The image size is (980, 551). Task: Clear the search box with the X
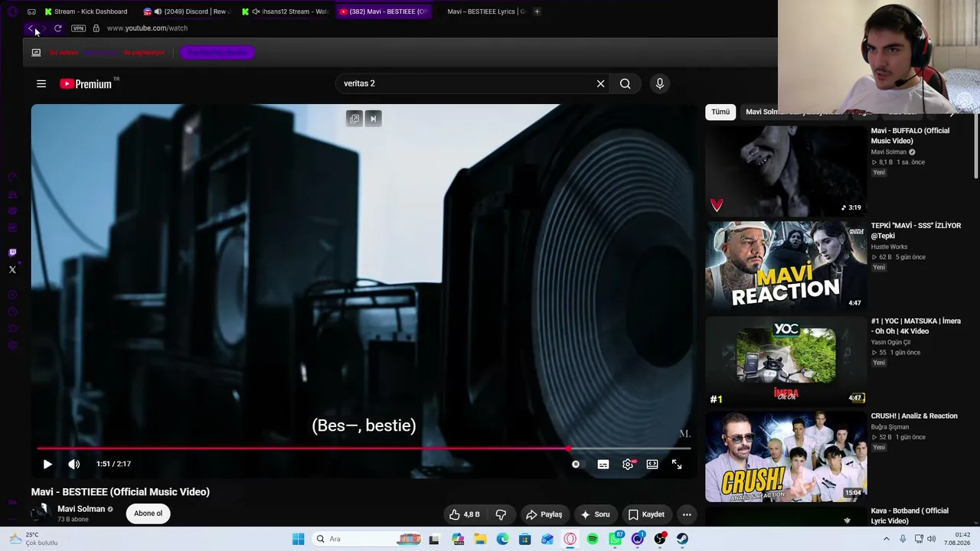click(x=601, y=83)
